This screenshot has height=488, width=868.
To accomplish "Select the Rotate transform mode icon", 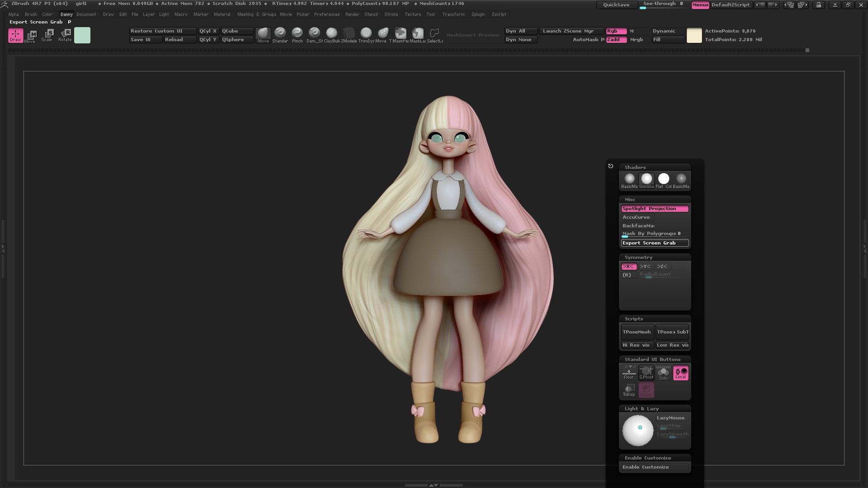I will [65, 35].
